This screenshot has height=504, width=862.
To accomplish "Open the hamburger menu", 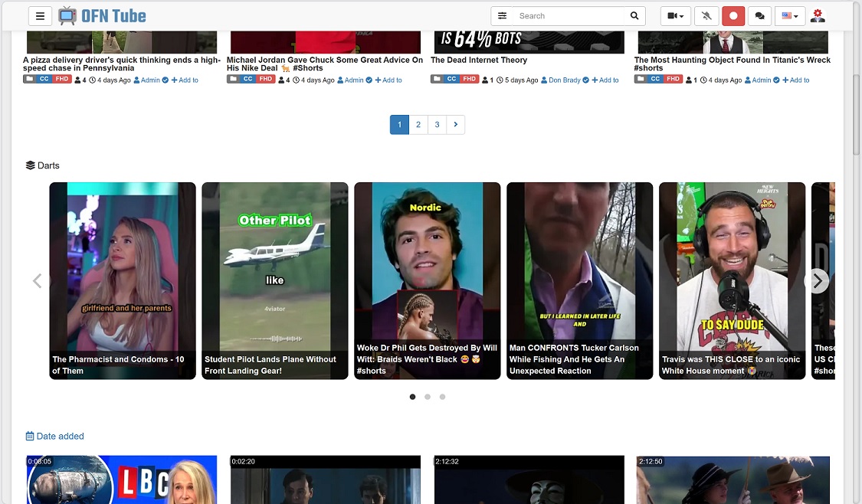I will click(41, 15).
